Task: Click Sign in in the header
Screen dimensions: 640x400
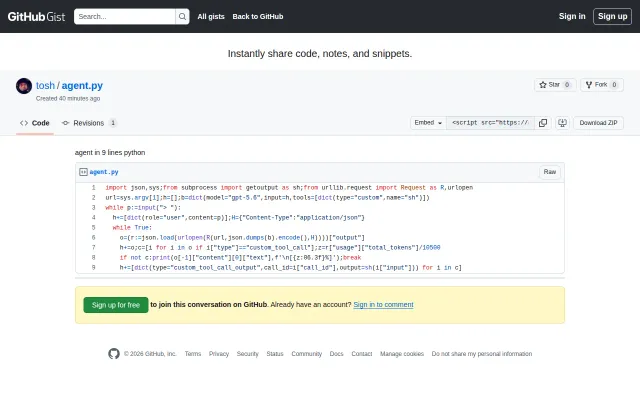Action: (x=572, y=16)
